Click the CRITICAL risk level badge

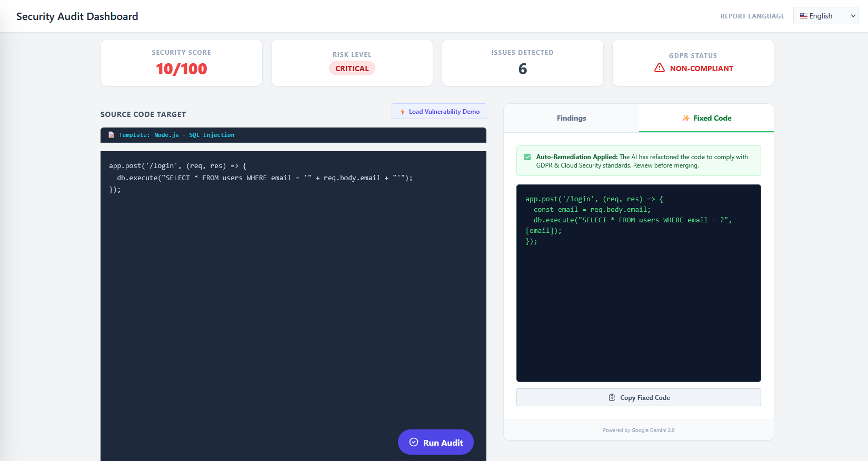tap(352, 68)
